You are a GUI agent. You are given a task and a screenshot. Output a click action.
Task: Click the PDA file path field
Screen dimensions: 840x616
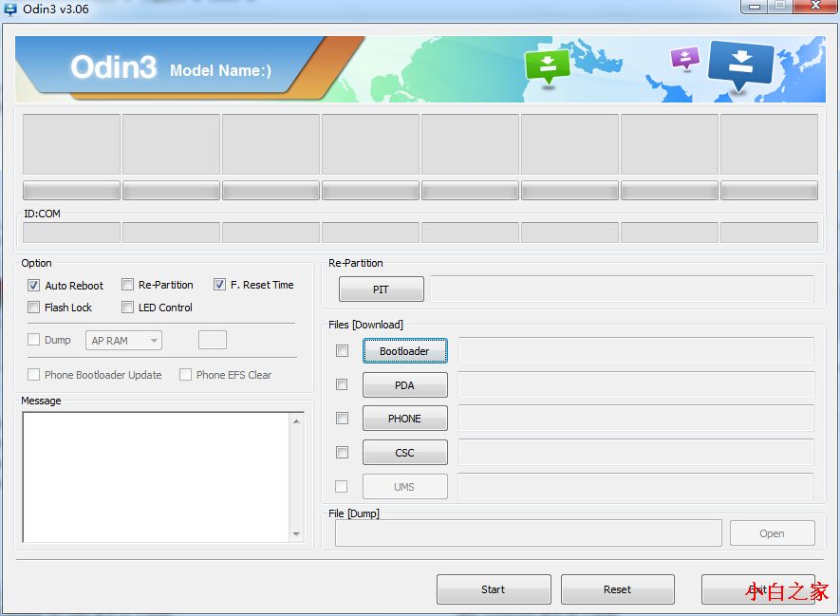(x=636, y=385)
